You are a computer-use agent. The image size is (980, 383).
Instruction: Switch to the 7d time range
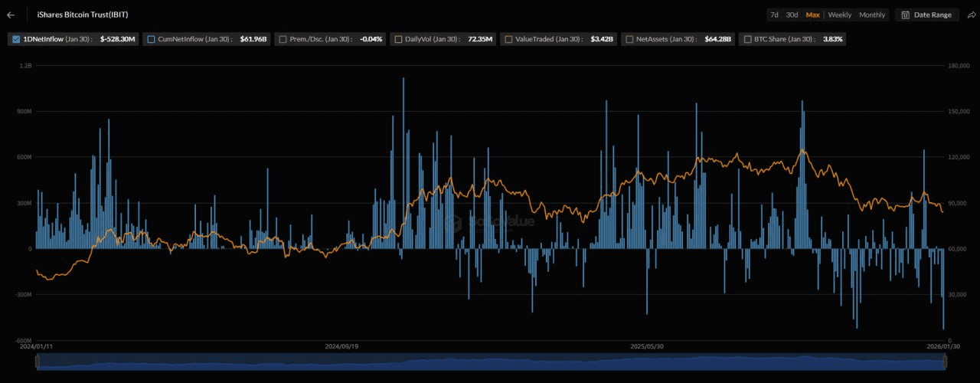[774, 15]
